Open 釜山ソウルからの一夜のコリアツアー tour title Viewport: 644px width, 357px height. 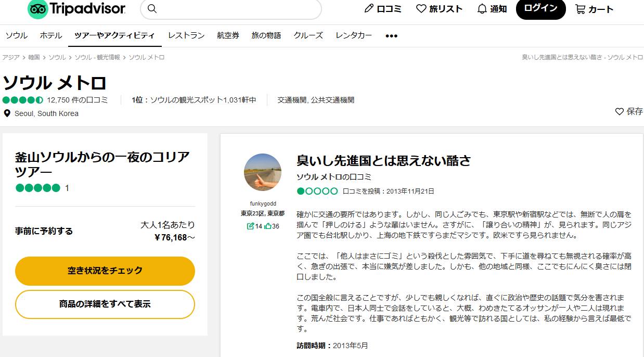coord(102,164)
